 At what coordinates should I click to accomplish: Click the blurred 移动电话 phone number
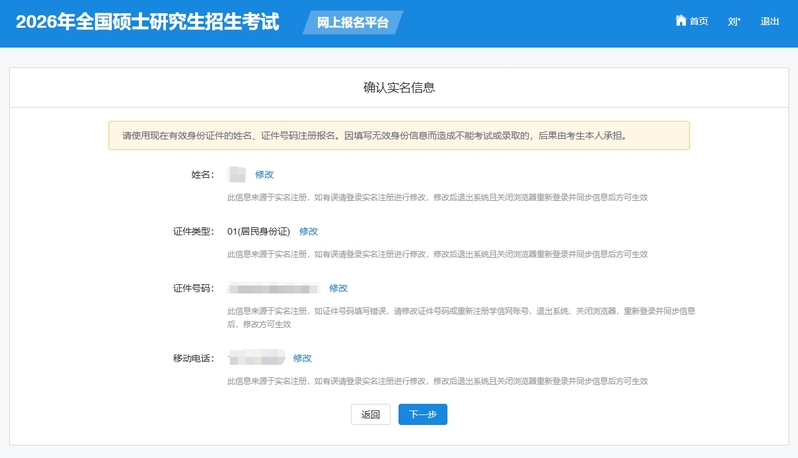(x=256, y=358)
